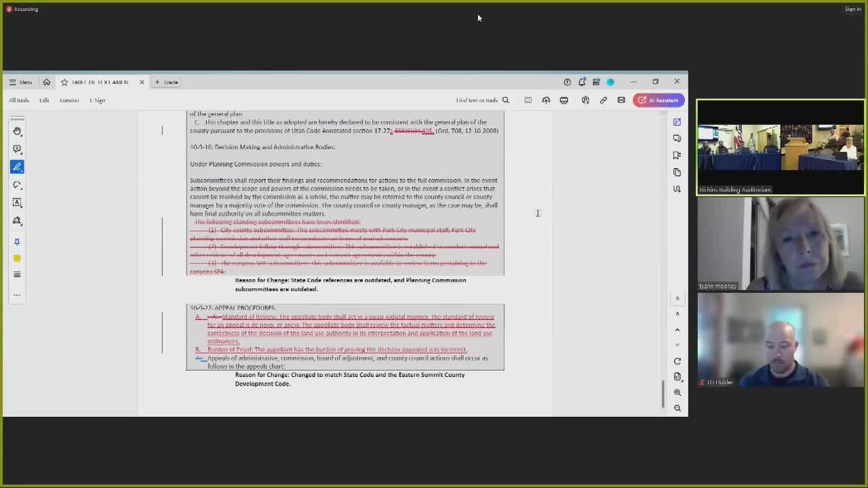Select the highlighted Draw tool
Image resolution: width=868 pixels, height=488 pixels.
point(17,167)
